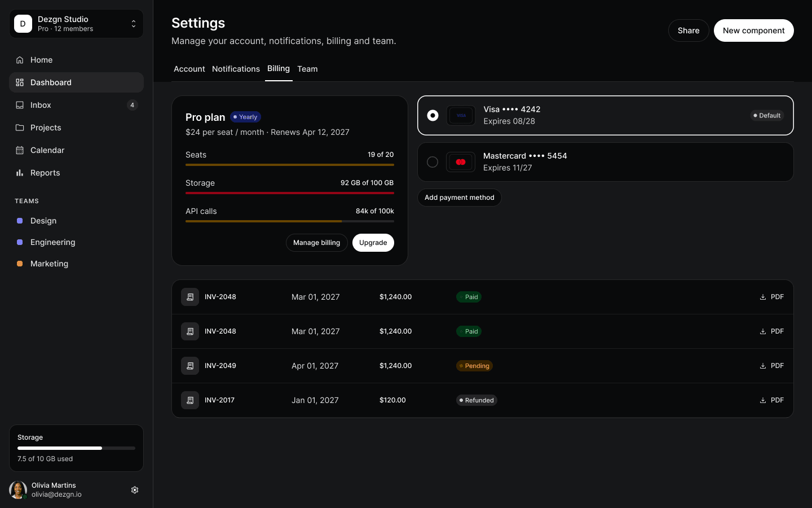Open Manage billing
Image resolution: width=812 pixels, height=508 pixels.
316,243
